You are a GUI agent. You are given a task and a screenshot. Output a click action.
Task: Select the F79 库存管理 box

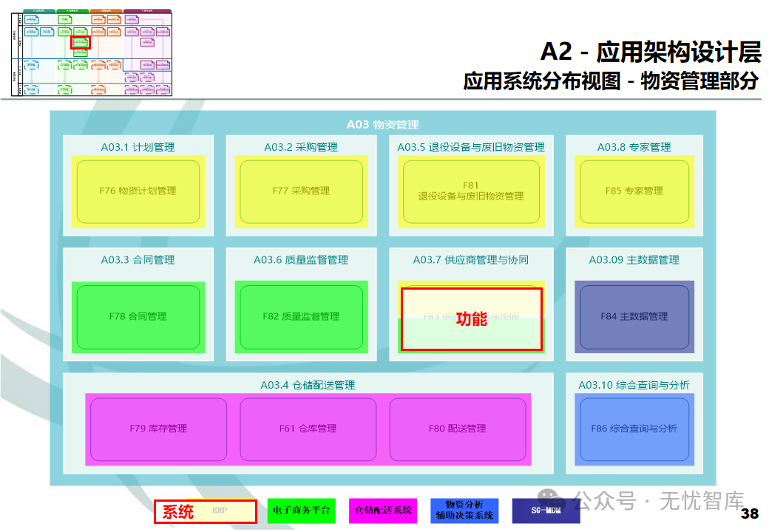(x=158, y=429)
